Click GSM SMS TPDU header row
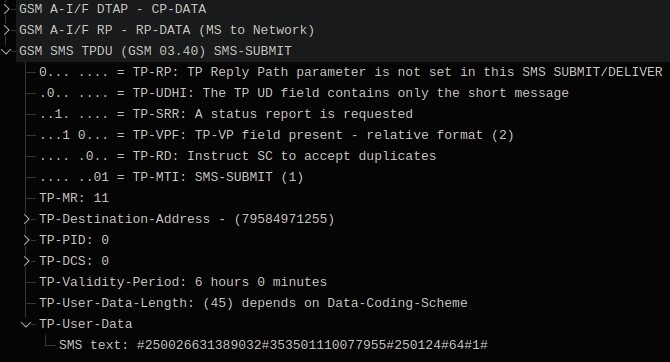The image size is (670, 362). [x=155, y=51]
